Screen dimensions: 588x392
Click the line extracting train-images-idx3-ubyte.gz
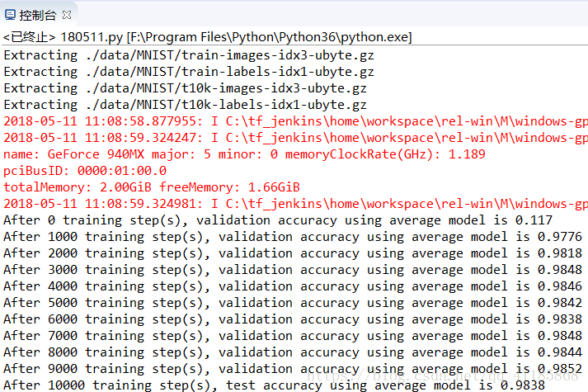pos(189,55)
